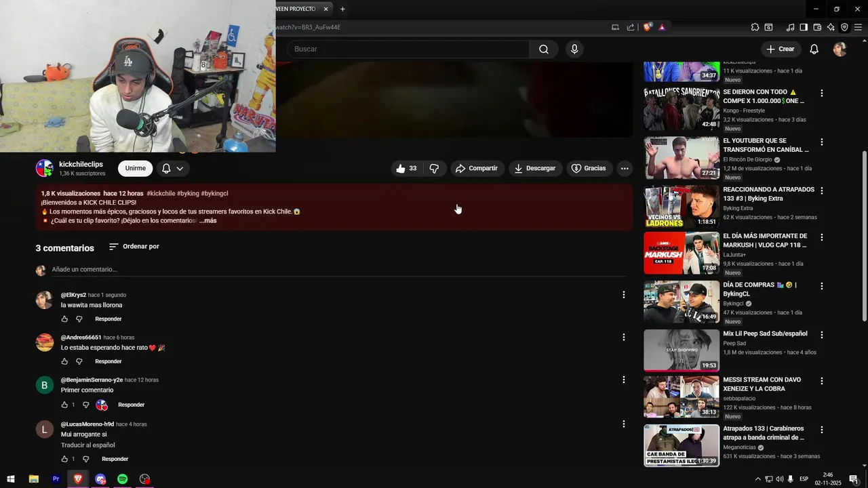868x488 pixels.
Task: Open the browser extensions puzzle icon
Action: (x=755, y=27)
